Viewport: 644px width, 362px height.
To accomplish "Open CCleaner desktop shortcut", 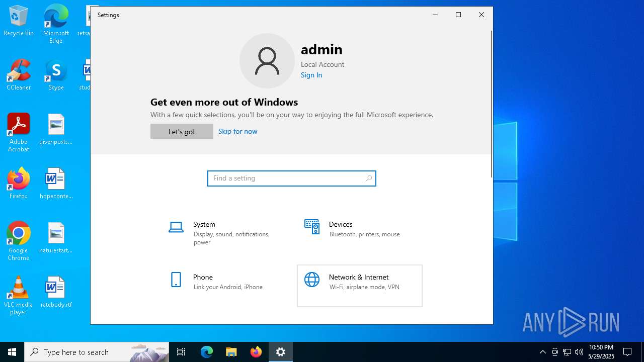I will (x=19, y=75).
